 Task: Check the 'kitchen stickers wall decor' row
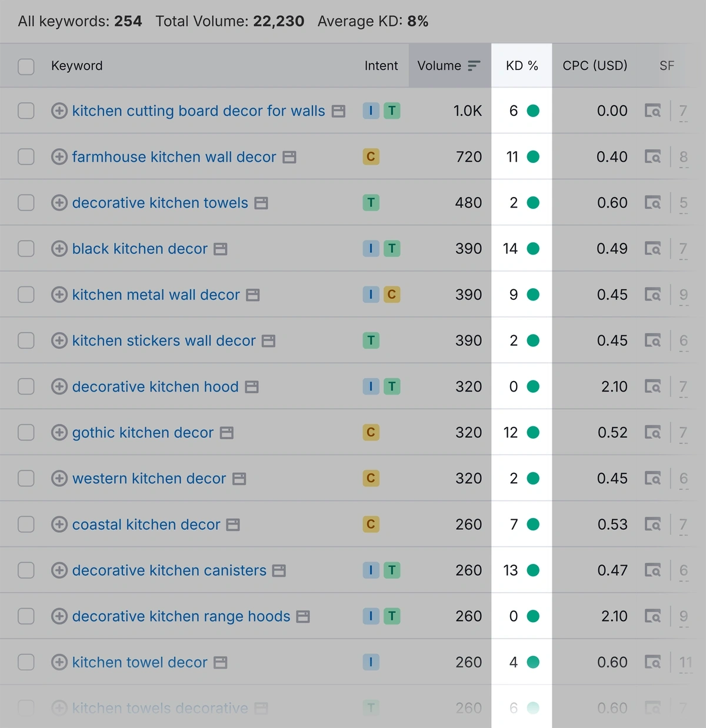point(26,340)
